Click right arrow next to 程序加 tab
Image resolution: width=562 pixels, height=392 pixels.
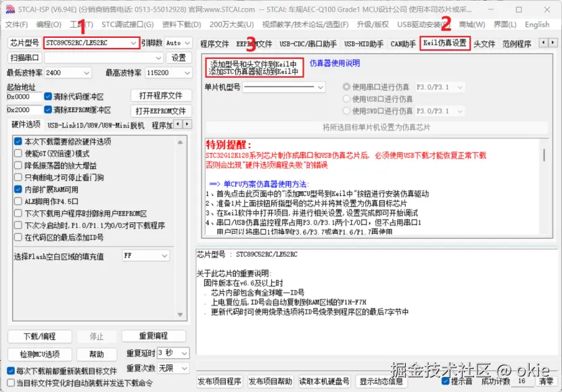(187, 124)
